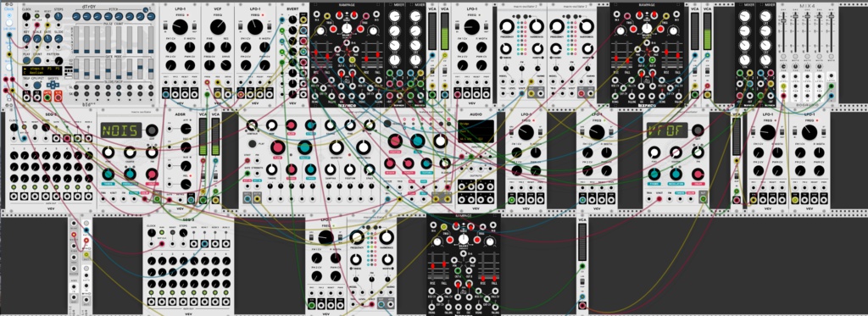Click the STEPS knob on dTrOY
The image size is (868, 316).
click(x=58, y=16)
